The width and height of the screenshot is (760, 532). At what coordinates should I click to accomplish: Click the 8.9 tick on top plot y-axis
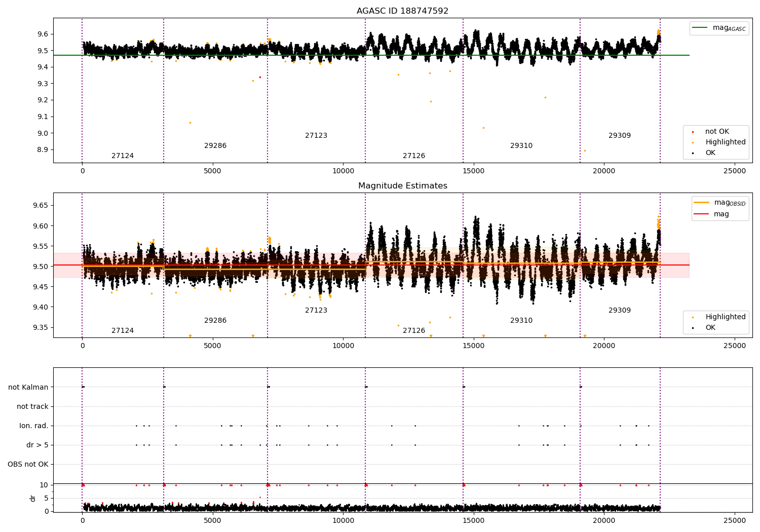pyautogui.click(x=43, y=150)
